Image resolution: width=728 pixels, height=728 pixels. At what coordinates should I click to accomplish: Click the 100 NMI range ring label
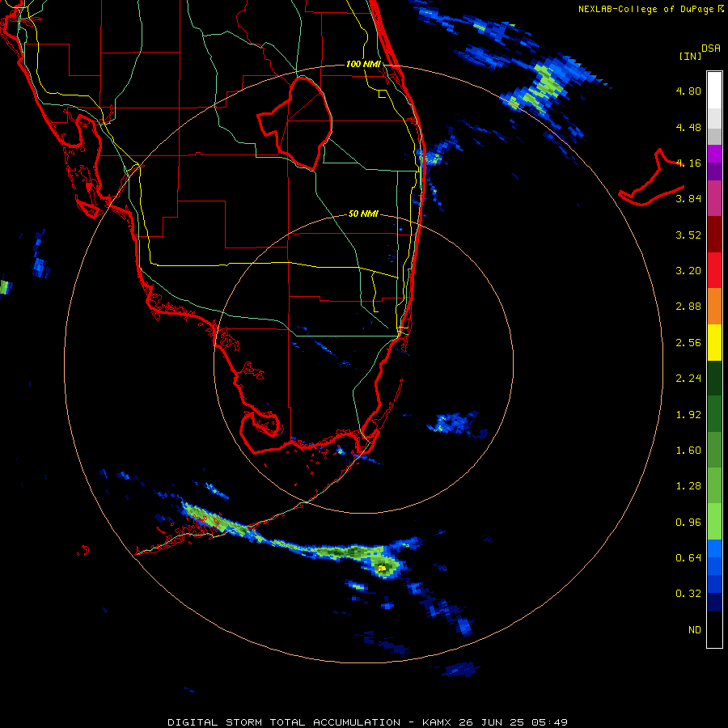[363, 64]
